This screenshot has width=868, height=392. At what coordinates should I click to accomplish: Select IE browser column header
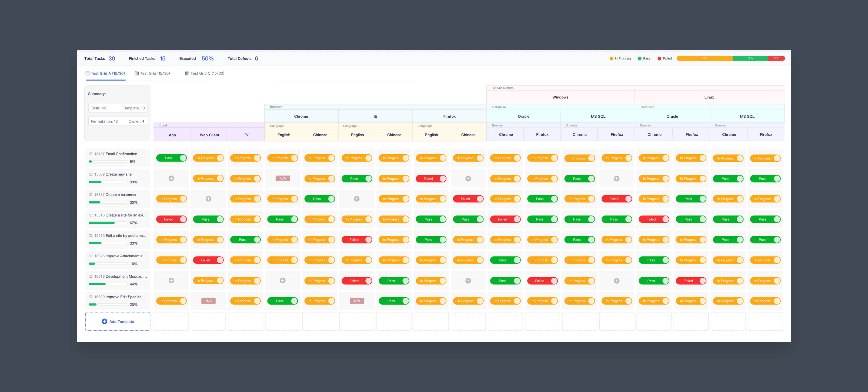point(375,116)
